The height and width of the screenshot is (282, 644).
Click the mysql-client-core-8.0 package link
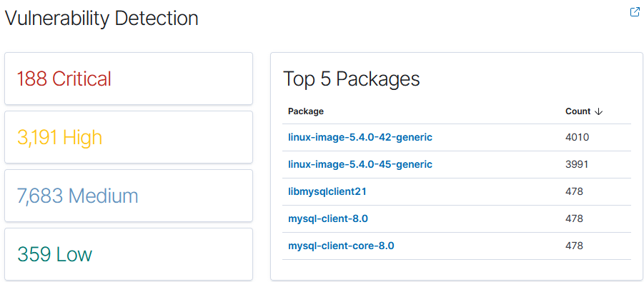(x=341, y=246)
